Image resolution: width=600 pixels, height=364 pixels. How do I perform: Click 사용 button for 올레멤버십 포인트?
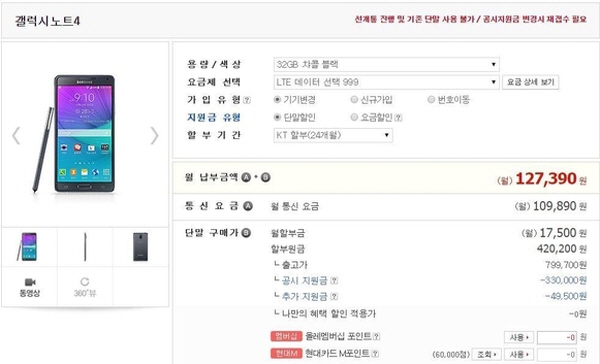[x=518, y=337]
